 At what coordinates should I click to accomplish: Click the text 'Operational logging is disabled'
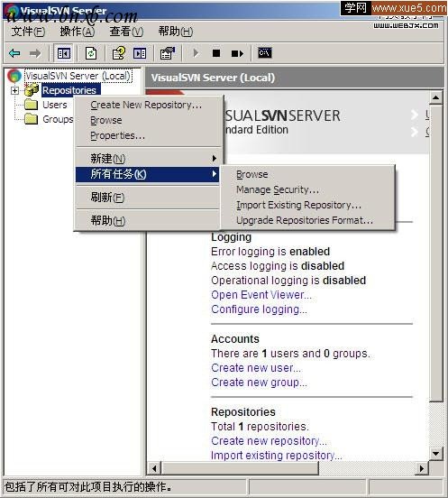pos(288,281)
